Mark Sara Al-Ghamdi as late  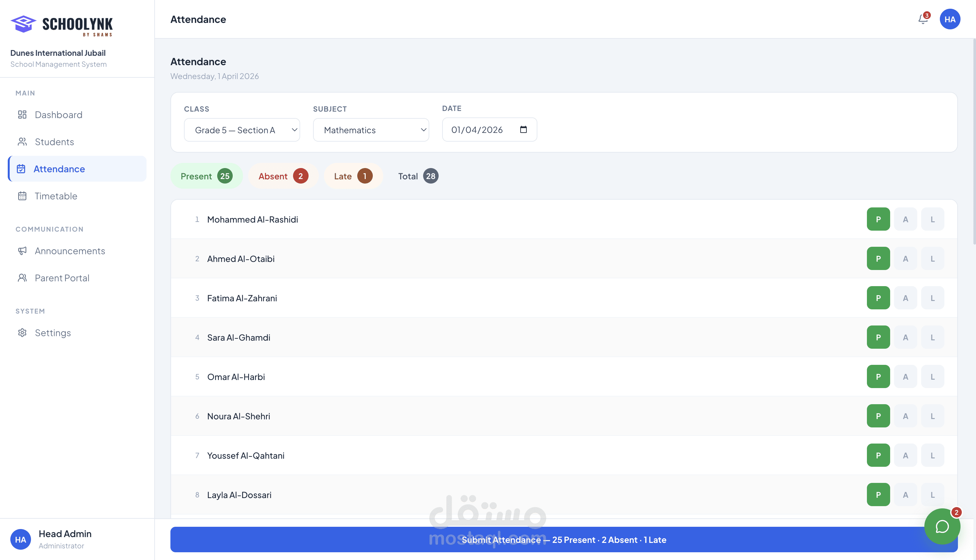tap(932, 337)
